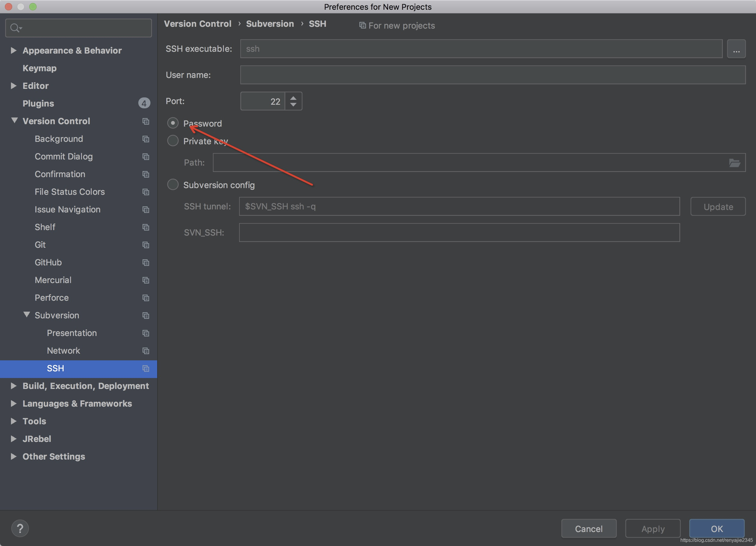Click the User name input field

(x=493, y=75)
